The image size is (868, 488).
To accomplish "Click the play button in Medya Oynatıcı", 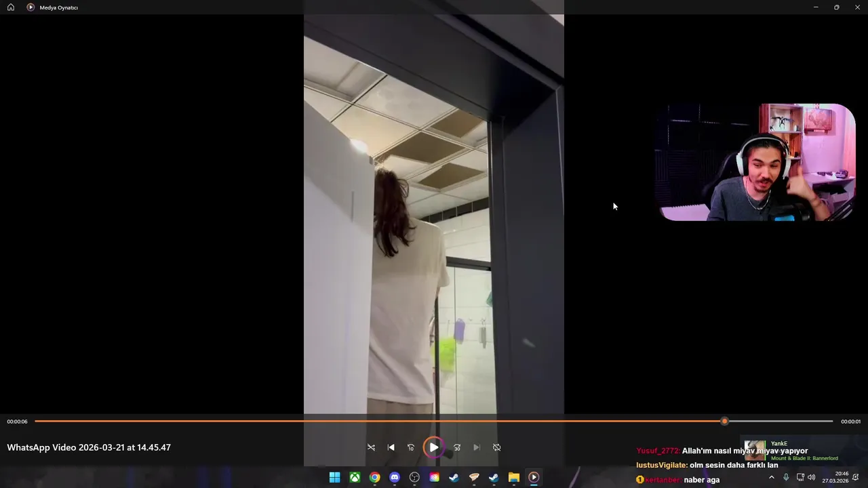I will 433,447.
